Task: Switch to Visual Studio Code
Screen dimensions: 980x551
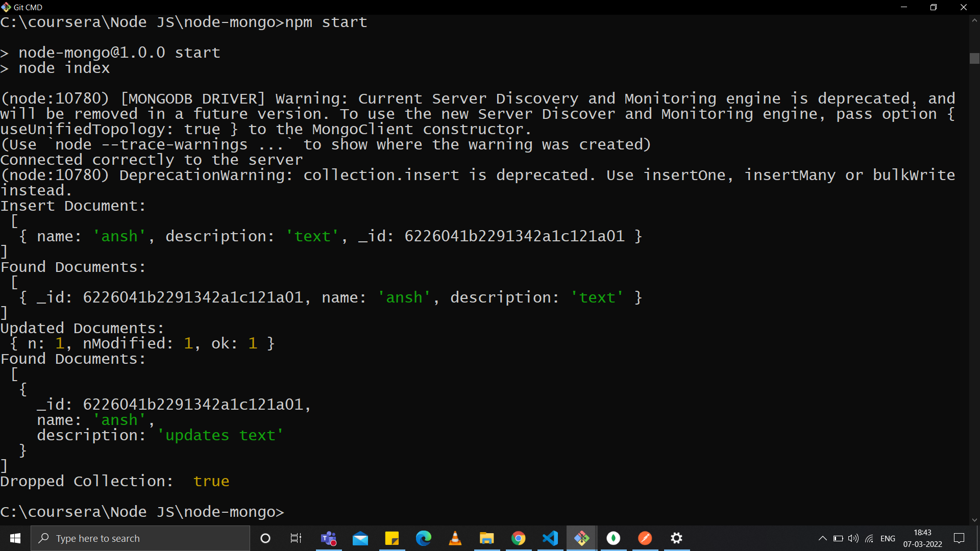Action: pyautogui.click(x=550, y=538)
